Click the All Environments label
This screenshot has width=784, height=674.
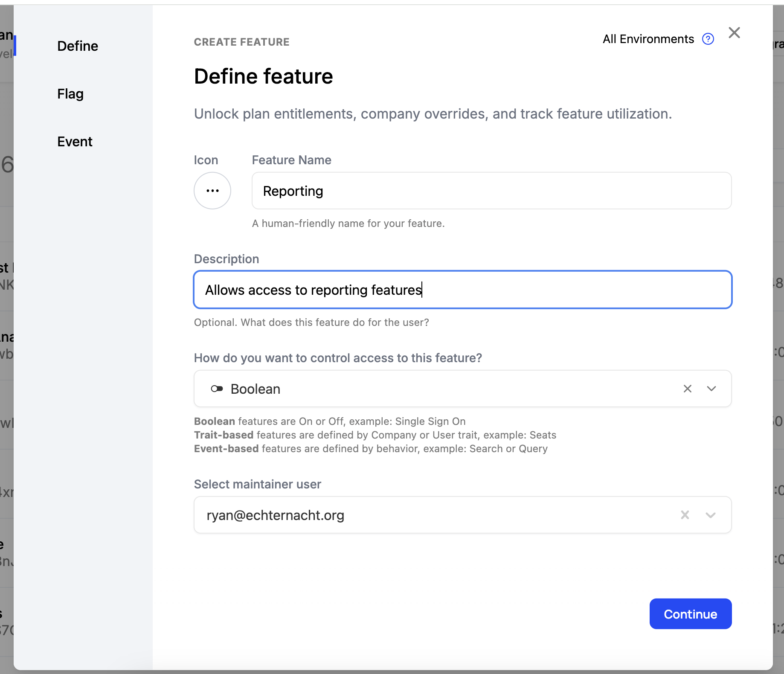pos(648,39)
